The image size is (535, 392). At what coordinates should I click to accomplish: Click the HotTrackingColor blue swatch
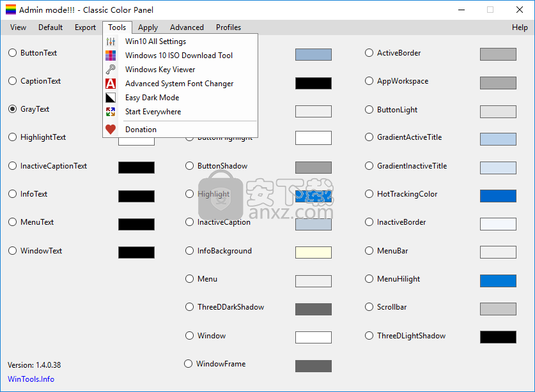[x=498, y=196]
